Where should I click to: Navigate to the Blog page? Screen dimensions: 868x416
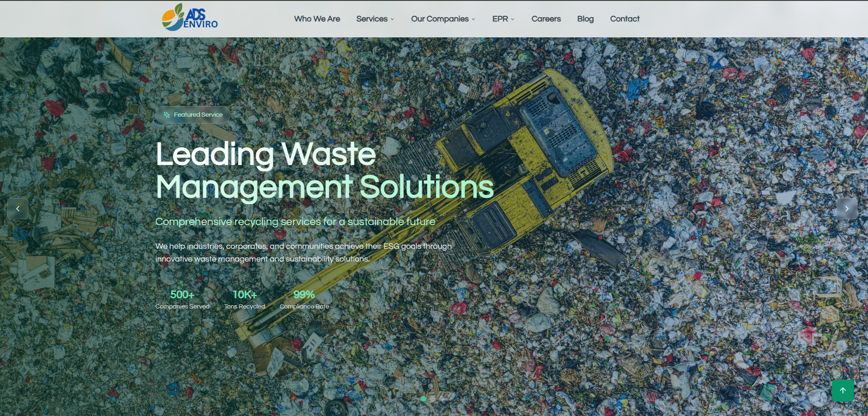[585, 19]
